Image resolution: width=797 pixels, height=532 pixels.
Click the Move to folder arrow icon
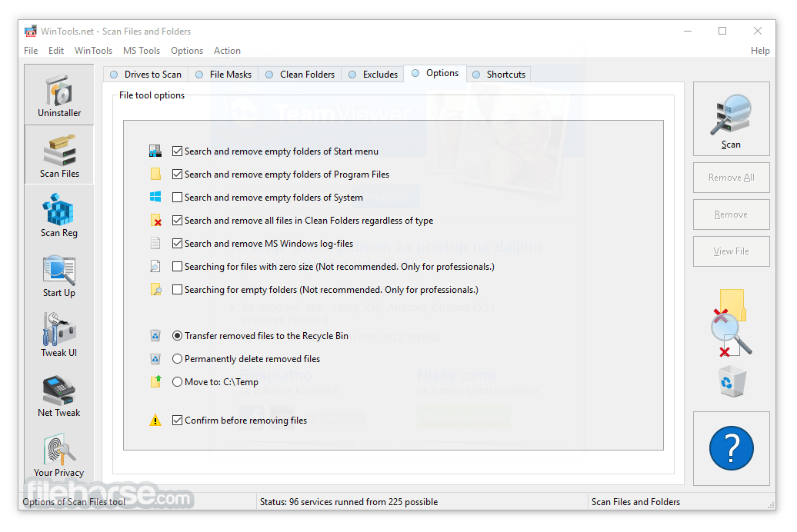point(155,381)
